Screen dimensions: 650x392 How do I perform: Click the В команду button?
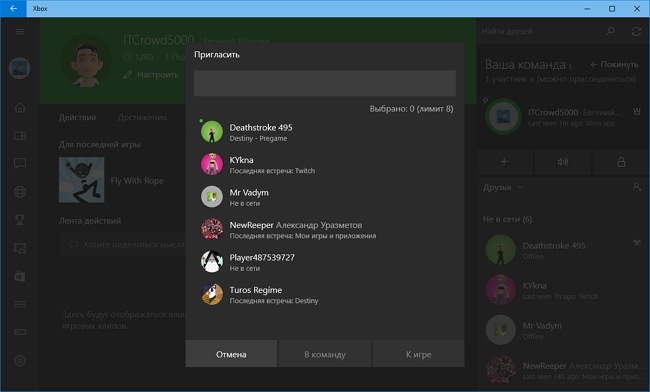pos(325,354)
